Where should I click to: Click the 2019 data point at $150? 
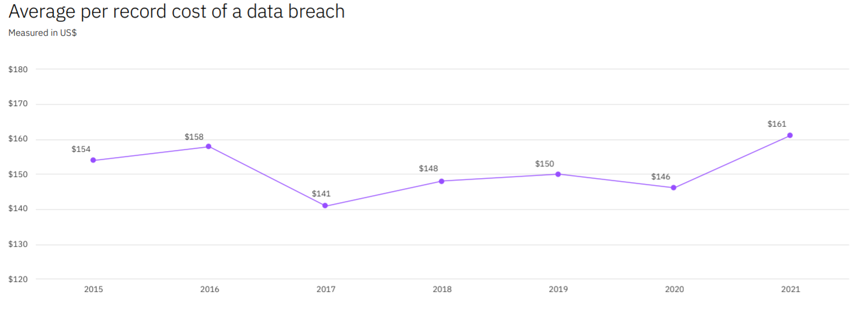558,174
